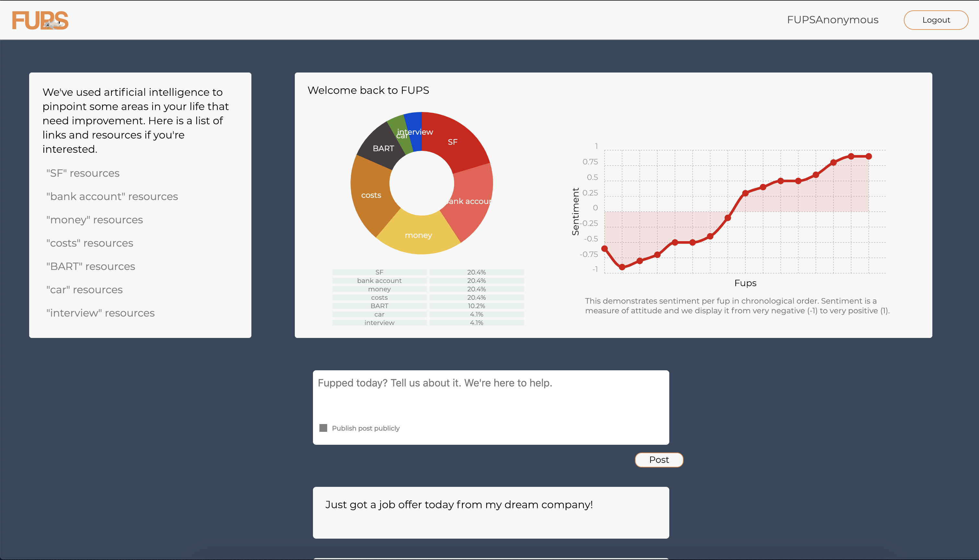Click the last sentiment chart data point
This screenshot has width=979, height=560.
tap(869, 157)
